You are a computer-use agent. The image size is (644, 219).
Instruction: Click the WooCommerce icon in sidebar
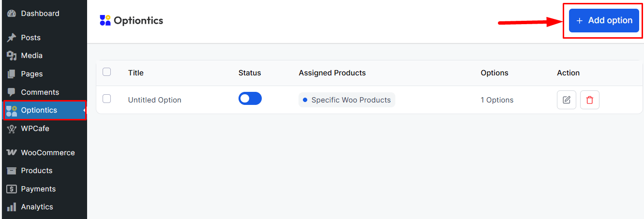12,153
